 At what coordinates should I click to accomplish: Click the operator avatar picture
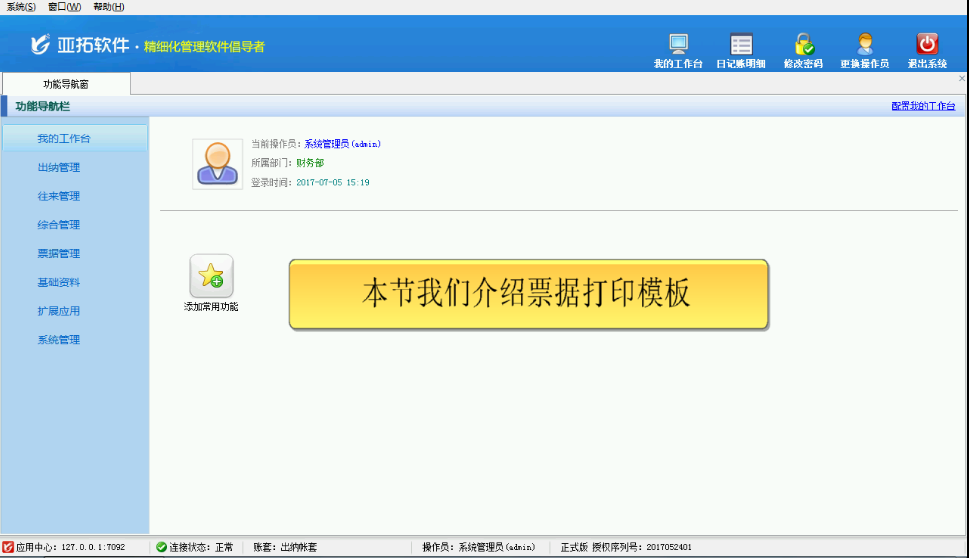point(217,163)
